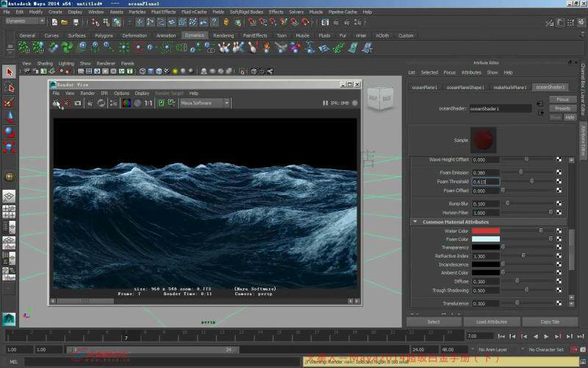The height and width of the screenshot is (368, 588).
Task: Collapse the Common Material Attributes section
Action: click(x=415, y=222)
